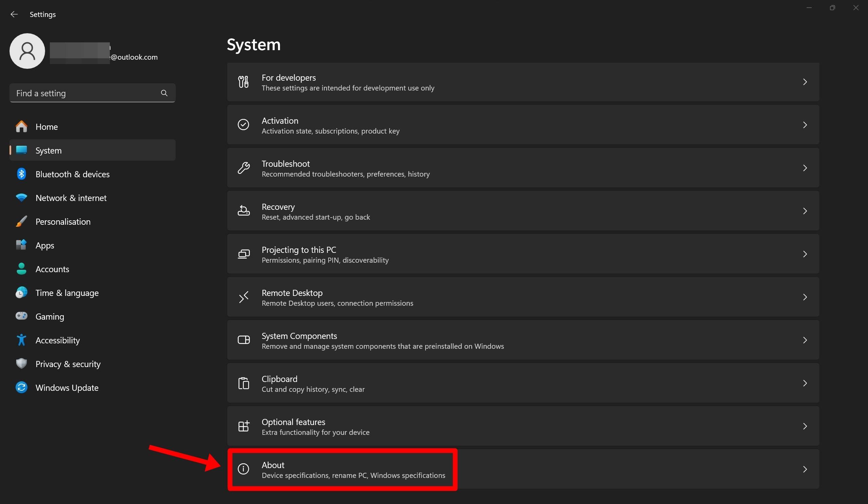This screenshot has height=504, width=868.
Task: Open the Apps section
Action: pos(45,245)
